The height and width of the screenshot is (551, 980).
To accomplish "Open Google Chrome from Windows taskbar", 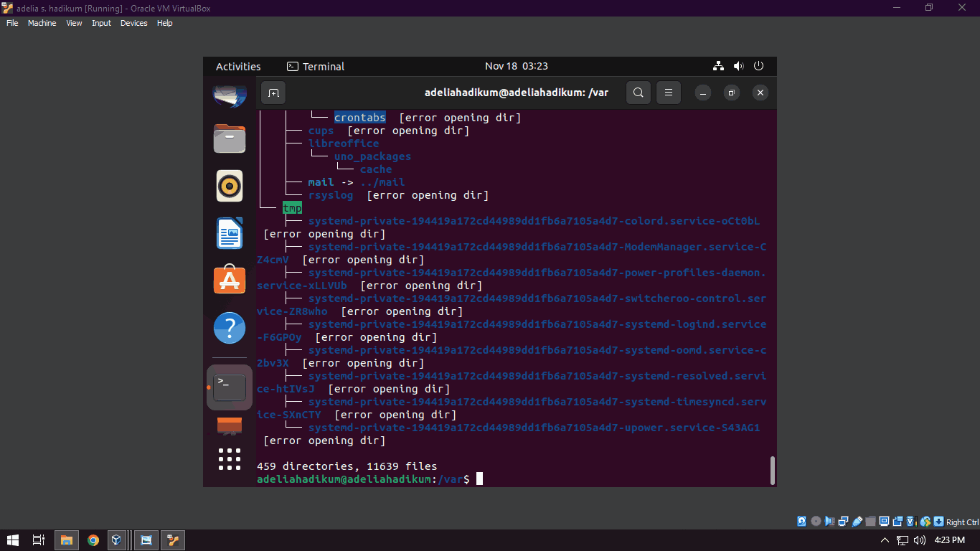I will point(93,540).
